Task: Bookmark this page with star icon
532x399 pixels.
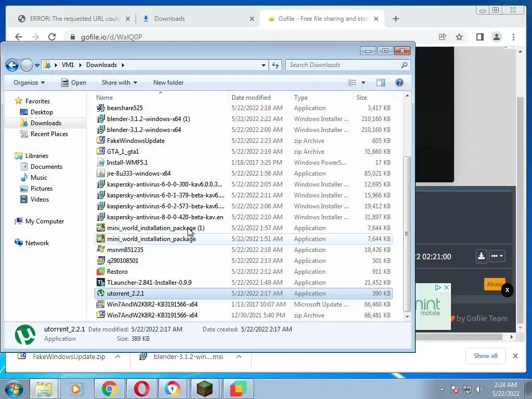Action: [x=459, y=37]
